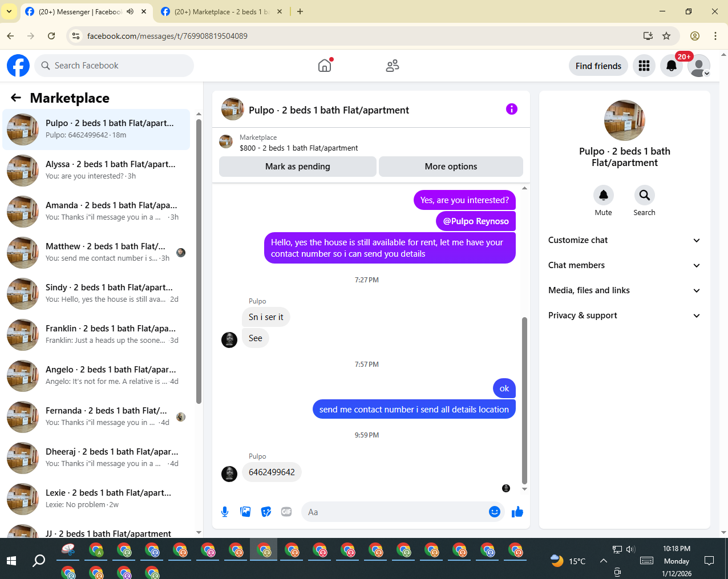Viewport: 728px width, 579px height.
Task: Go to the Home feed icon
Action: pyautogui.click(x=325, y=66)
